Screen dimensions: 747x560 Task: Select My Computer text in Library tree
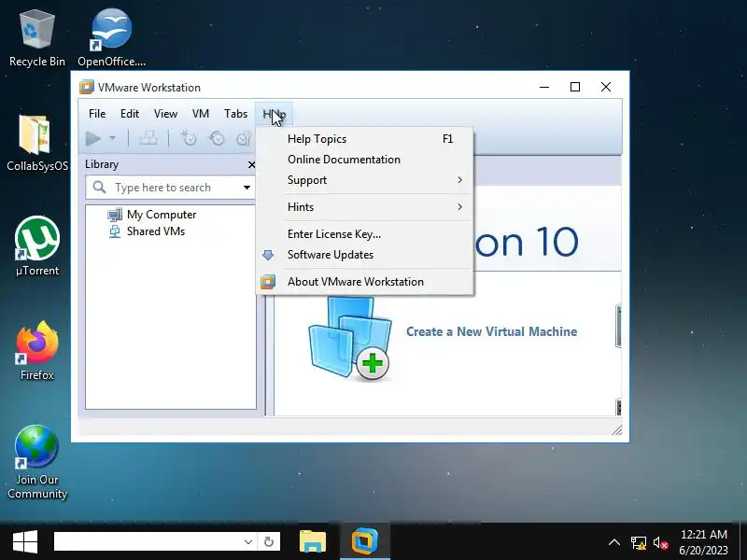tap(162, 215)
